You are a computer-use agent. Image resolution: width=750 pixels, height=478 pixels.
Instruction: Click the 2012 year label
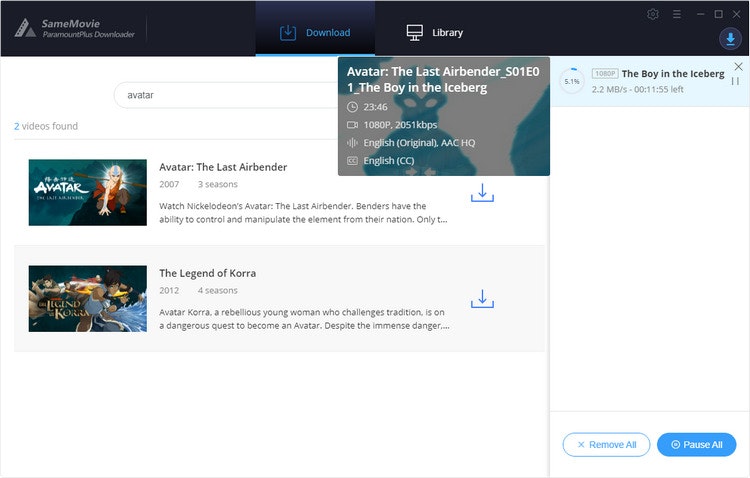pos(169,290)
